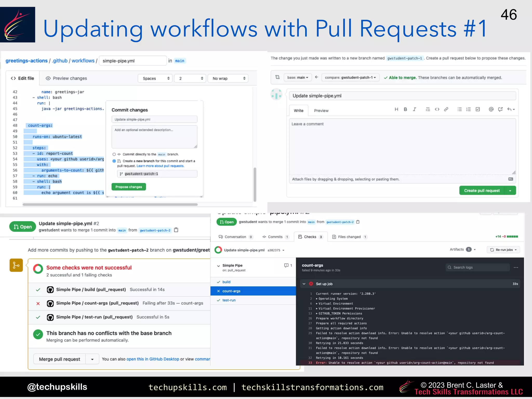This screenshot has height=399, width=532.
Task: Click the insert link icon
Action: tap(446, 109)
